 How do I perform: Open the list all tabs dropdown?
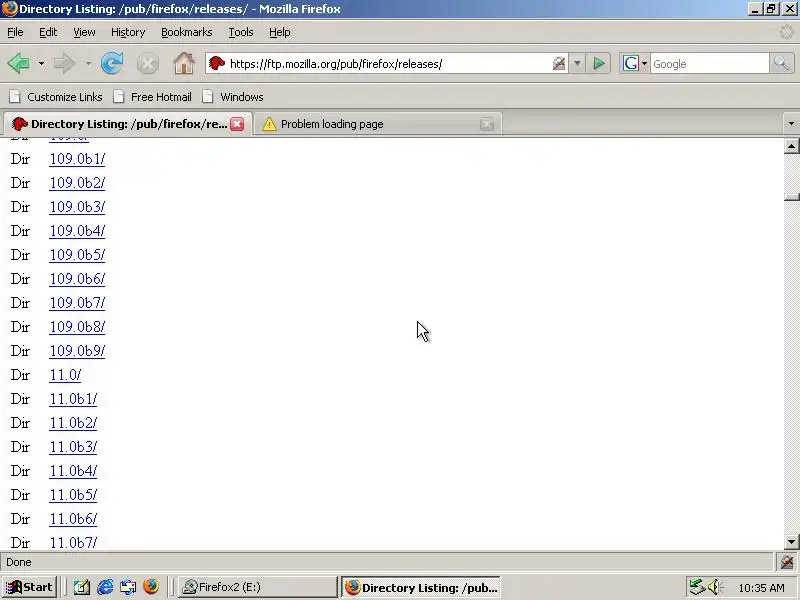[x=791, y=123]
